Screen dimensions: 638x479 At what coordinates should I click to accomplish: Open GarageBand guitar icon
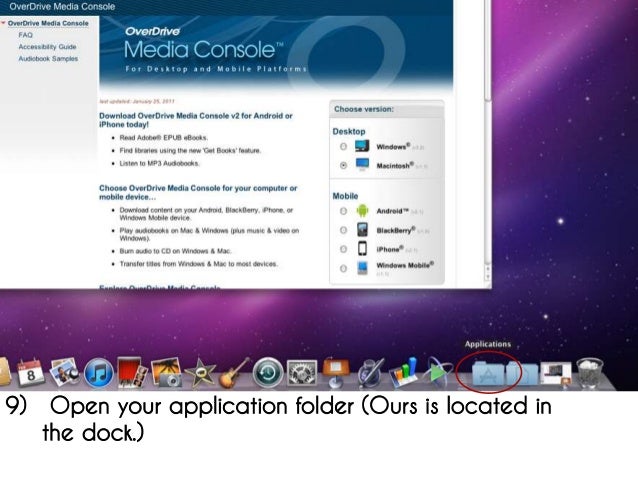[x=234, y=373]
